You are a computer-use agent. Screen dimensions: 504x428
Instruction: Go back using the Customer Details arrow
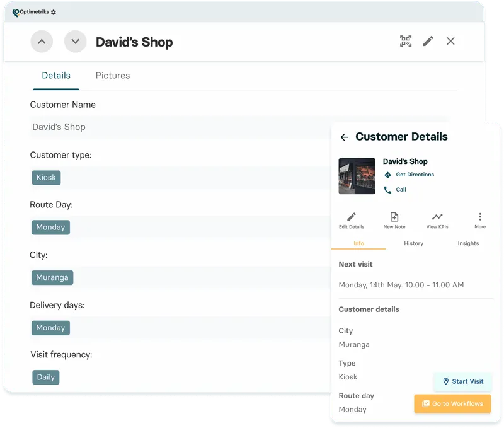tap(344, 137)
